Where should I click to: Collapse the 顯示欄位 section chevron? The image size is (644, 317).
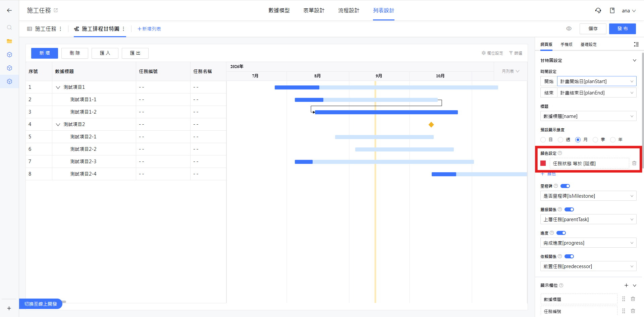click(x=635, y=286)
